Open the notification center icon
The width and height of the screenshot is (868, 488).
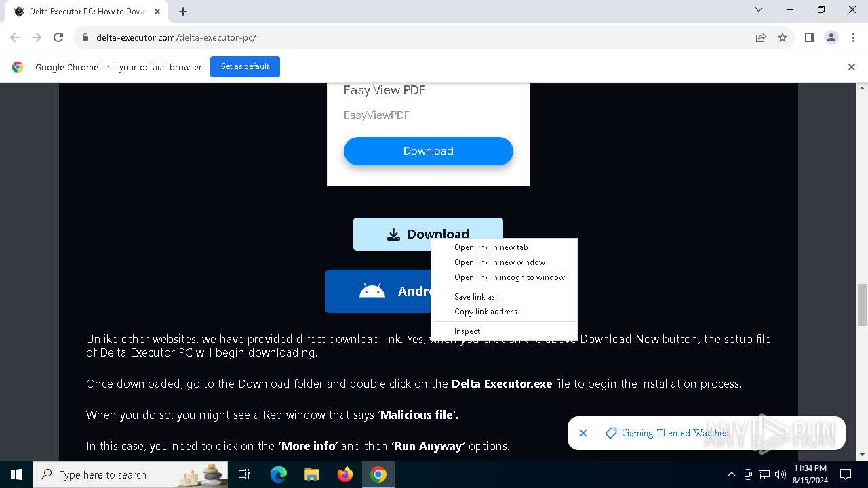[846, 474]
